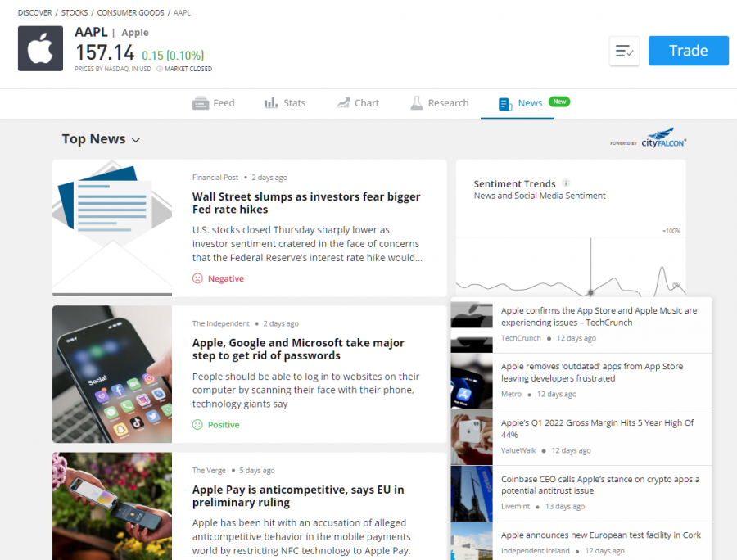Click the sentiment chart marker point
737x560 pixels.
pyautogui.click(x=590, y=292)
